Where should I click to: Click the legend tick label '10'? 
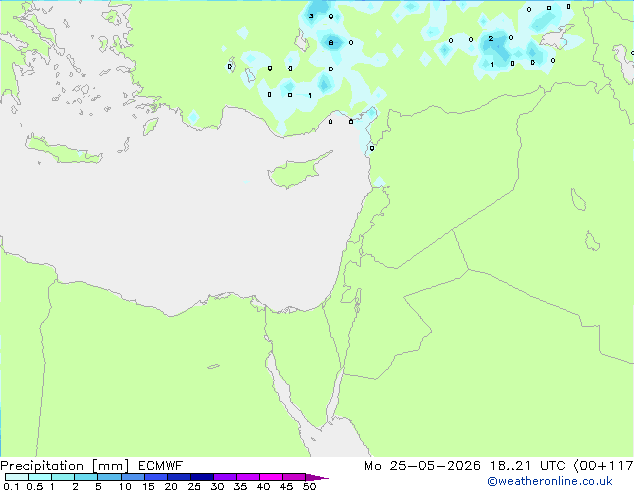click(x=125, y=486)
